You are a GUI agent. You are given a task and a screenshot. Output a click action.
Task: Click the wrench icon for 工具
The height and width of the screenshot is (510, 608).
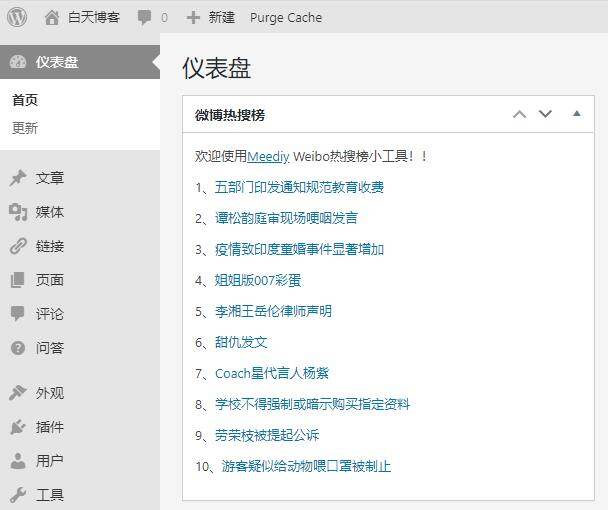point(18,495)
